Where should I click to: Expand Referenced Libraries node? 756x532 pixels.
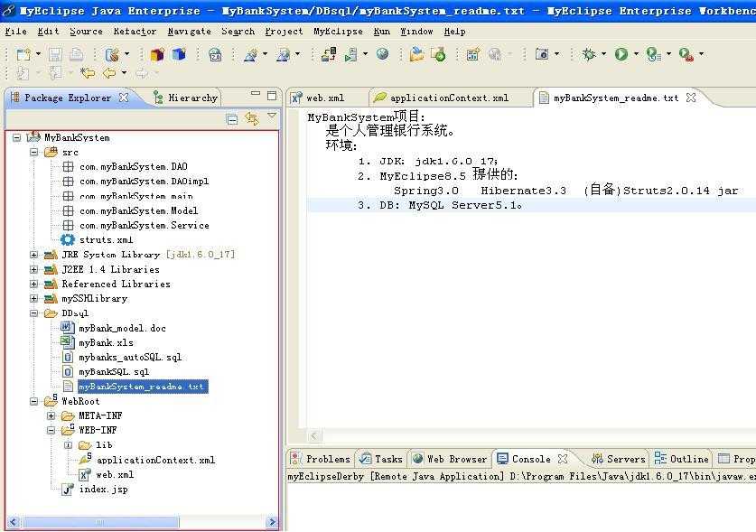point(33,285)
